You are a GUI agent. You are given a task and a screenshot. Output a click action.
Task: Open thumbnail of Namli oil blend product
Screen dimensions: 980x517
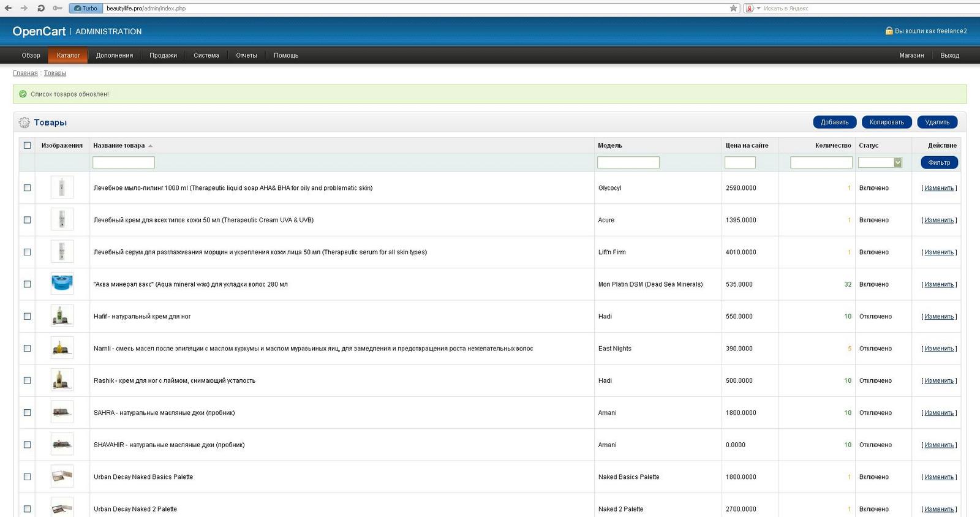[62, 348]
